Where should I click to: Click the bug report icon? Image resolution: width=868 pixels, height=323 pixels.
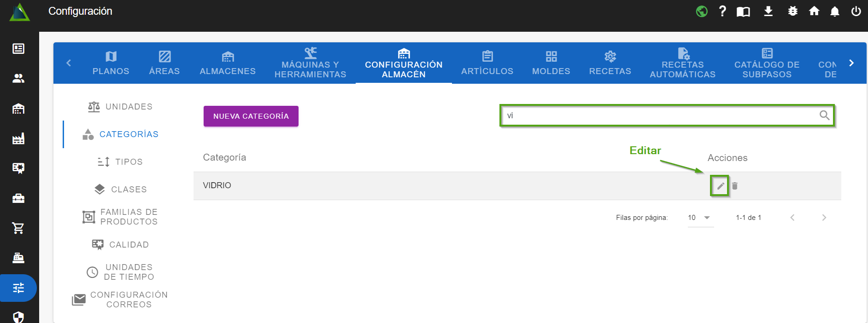tap(792, 11)
